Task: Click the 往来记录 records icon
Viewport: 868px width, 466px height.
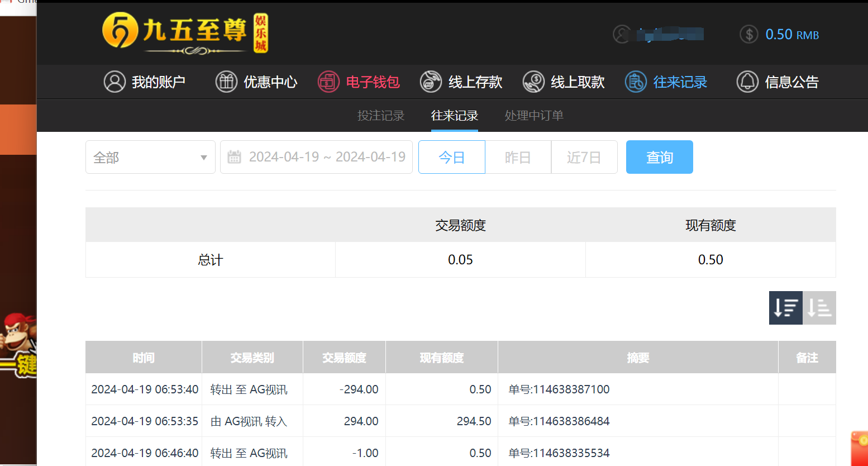Action: tap(636, 82)
